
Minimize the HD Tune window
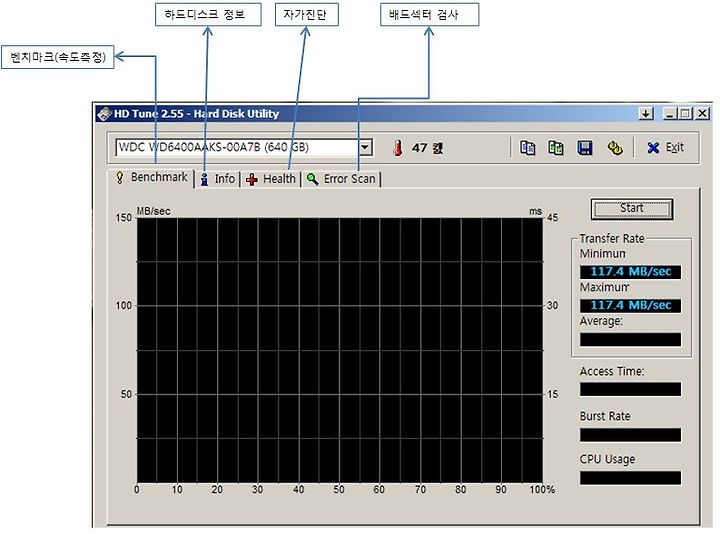(x=670, y=113)
